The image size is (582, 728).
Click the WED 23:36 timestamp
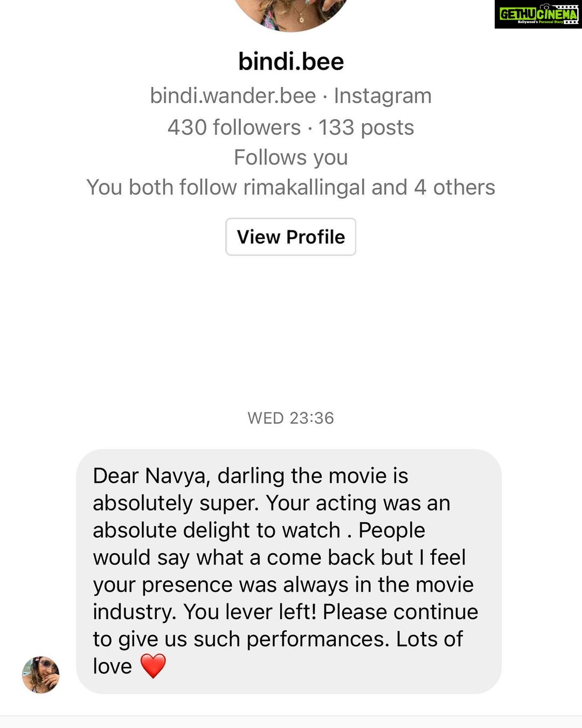click(x=291, y=418)
